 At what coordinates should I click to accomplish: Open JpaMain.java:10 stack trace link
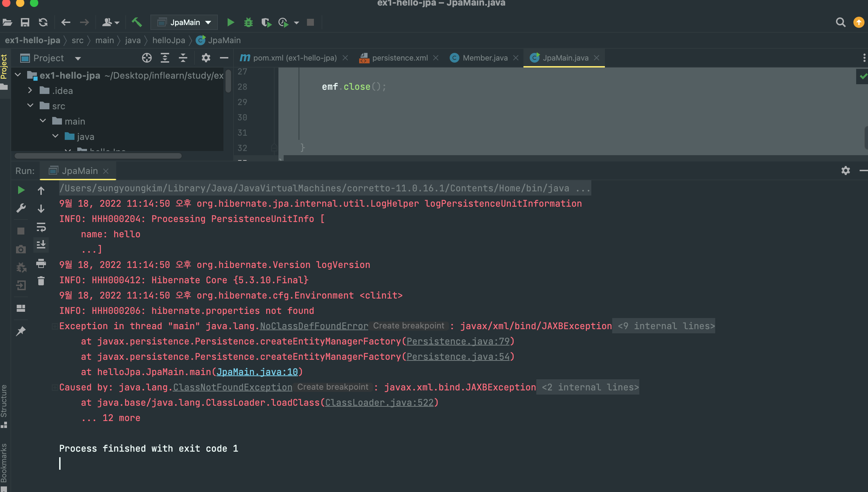[x=257, y=372]
